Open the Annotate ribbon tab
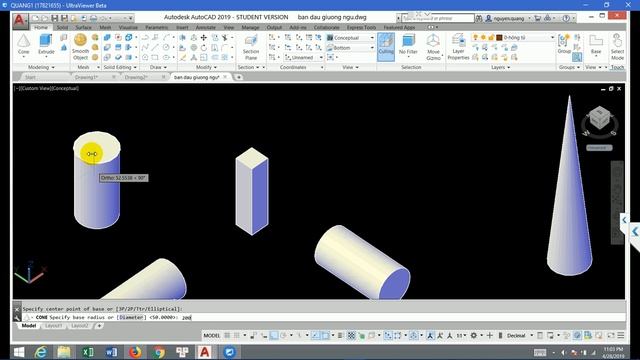Image resolution: width=640 pixels, height=360 pixels. click(x=206, y=27)
